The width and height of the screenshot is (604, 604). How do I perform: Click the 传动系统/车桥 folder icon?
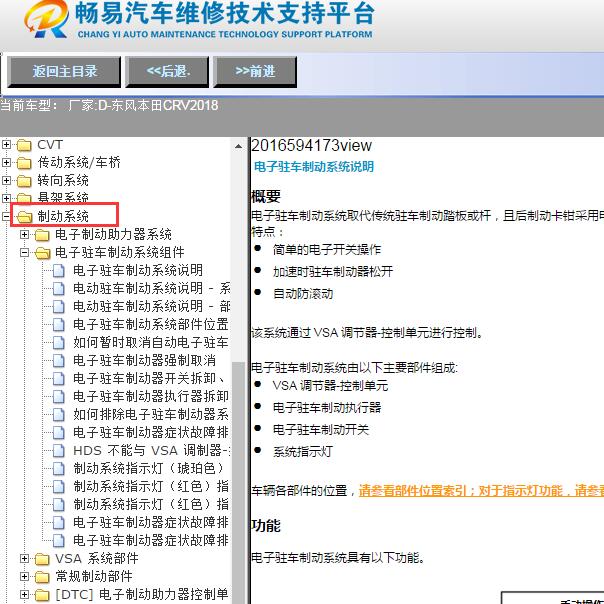point(24,163)
